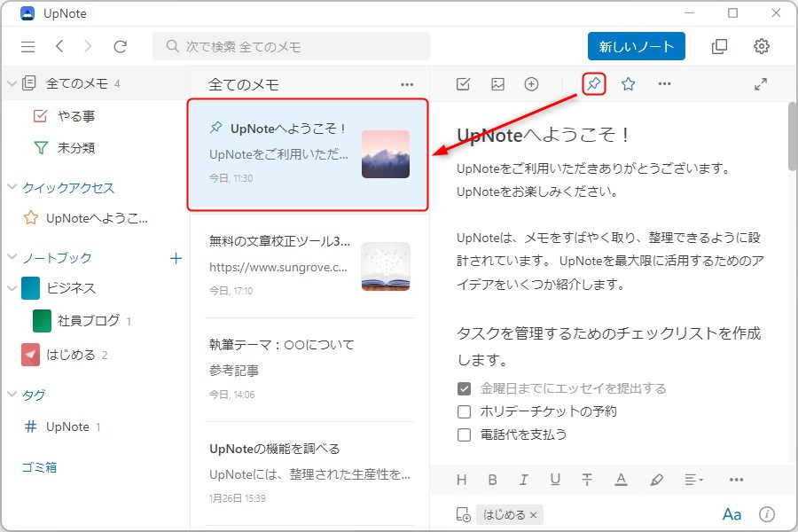Select 全てのメモ in sidebar
The height and width of the screenshot is (532, 798).
95,83
